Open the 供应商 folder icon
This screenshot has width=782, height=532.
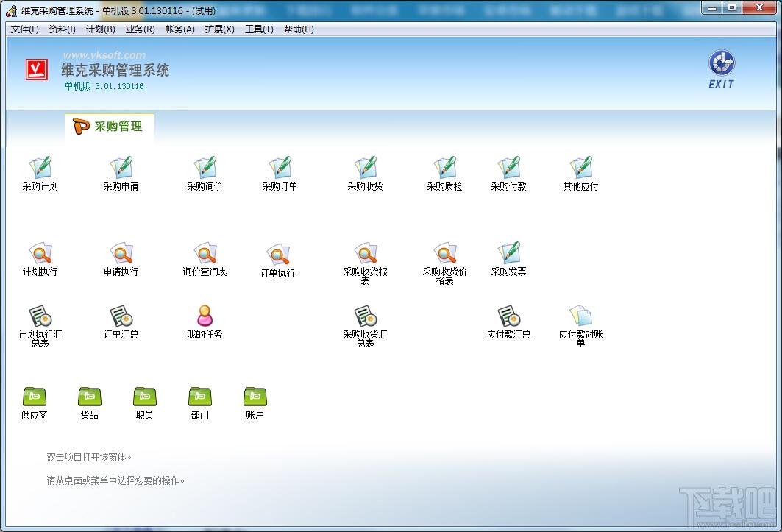(x=35, y=397)
